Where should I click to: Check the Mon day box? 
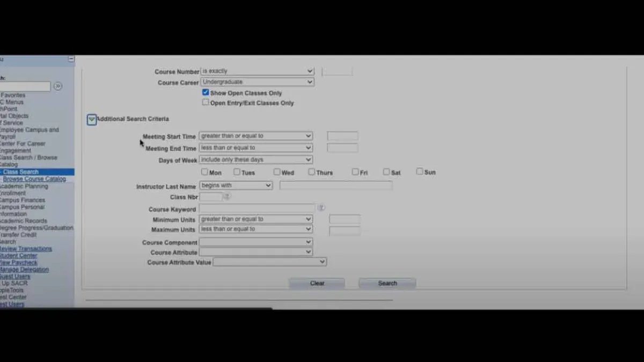[x=204, y=172]
